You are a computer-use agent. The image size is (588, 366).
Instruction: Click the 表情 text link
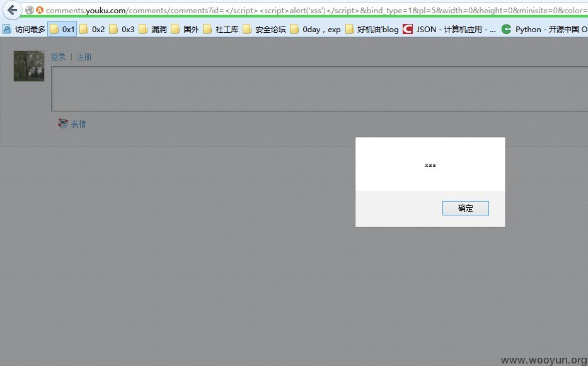[78, 124]
